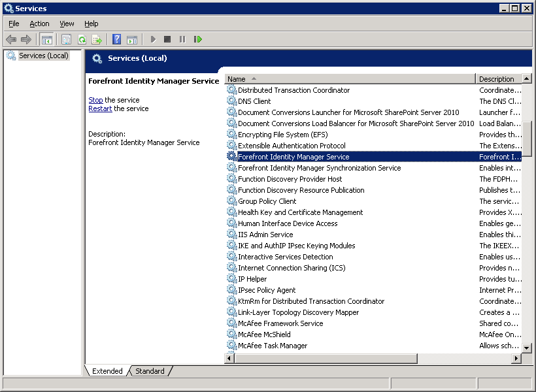Toggle the Show/Hide Console Tree icon
This screenshot has height=392, width=536.
pyautogui.click(x=47, y=40)
